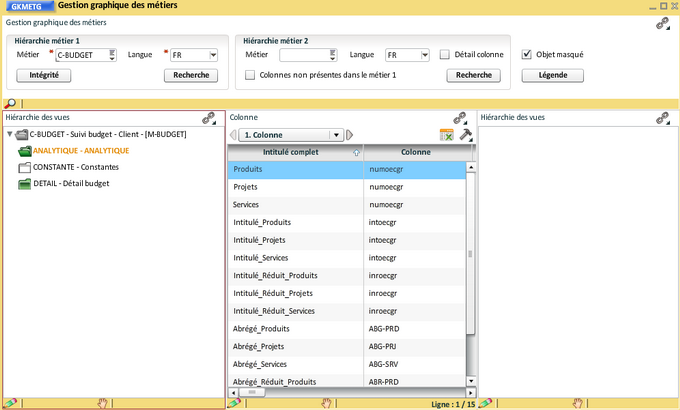Screen dimensions: 680x410
Task: Click the link icon in the Colonne panel
Action: 460,118
